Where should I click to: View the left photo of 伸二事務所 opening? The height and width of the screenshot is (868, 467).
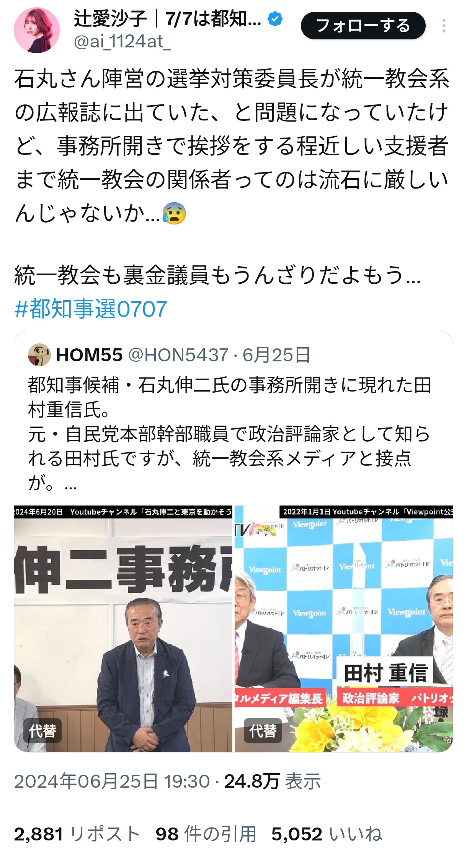pos(123,629)
